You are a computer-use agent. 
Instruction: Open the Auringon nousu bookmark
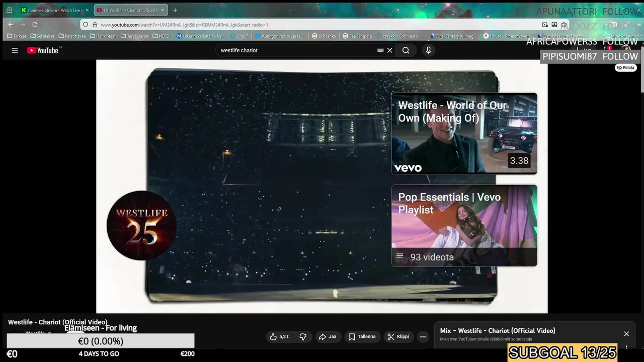click(279, 36)
